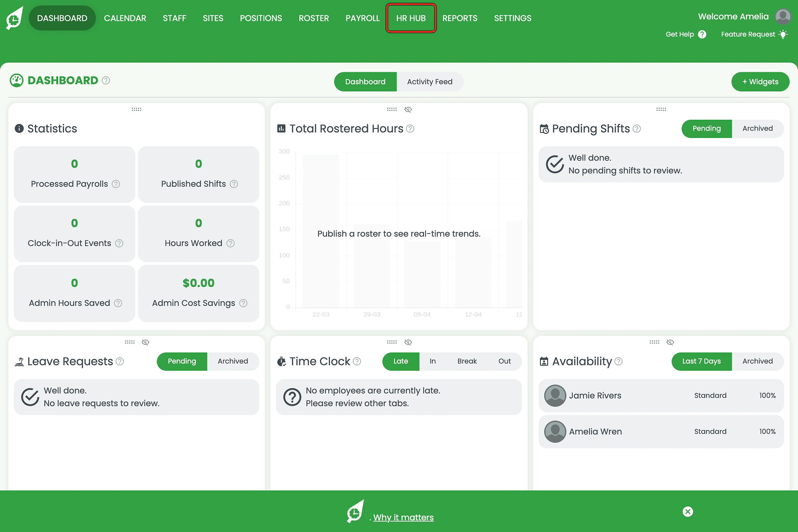Open Jamie Rivers availability row

click(661, 396)
